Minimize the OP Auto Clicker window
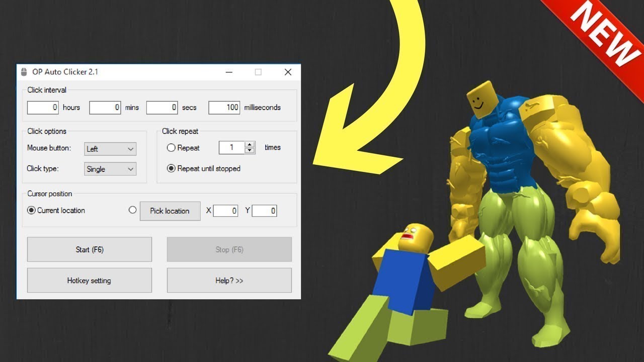644x362 pixels. pyautogui.click(x=228, y=72)
